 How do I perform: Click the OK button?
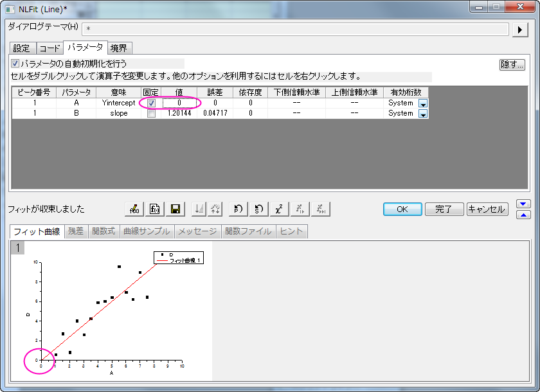tap(402, 209)
